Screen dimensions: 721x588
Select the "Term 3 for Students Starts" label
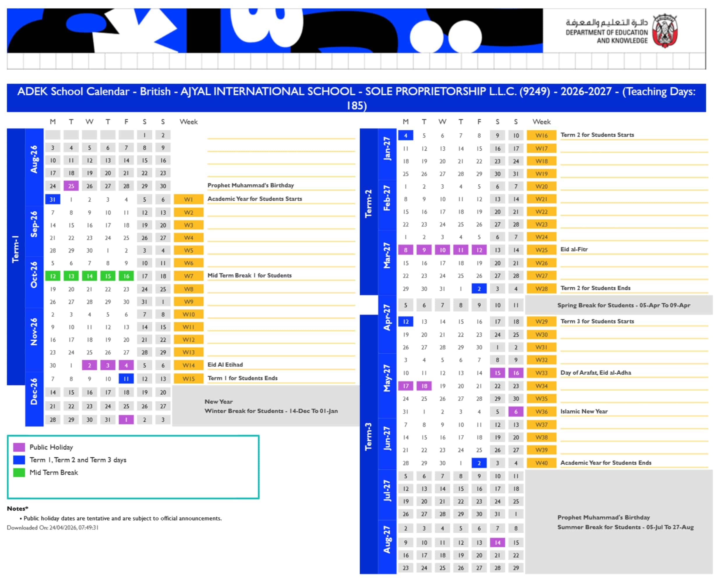(x=597, y=322)
